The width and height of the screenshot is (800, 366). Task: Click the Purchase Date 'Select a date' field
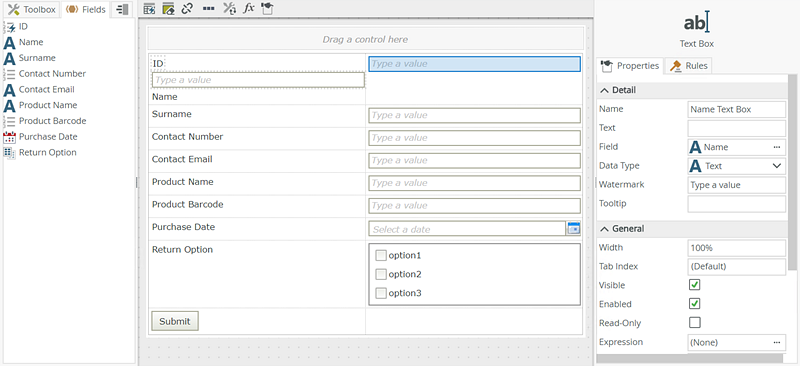click(467, 229)
